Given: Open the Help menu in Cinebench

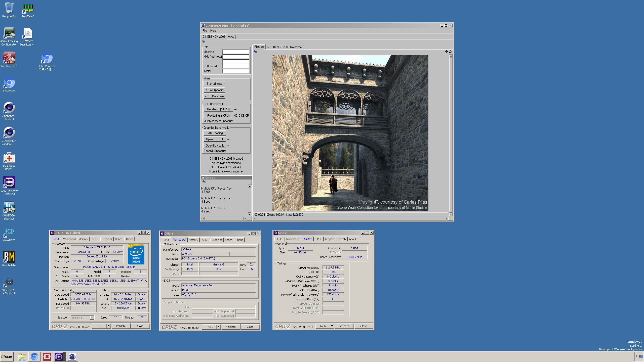Looking at the screenshot, I should [213, 31].
